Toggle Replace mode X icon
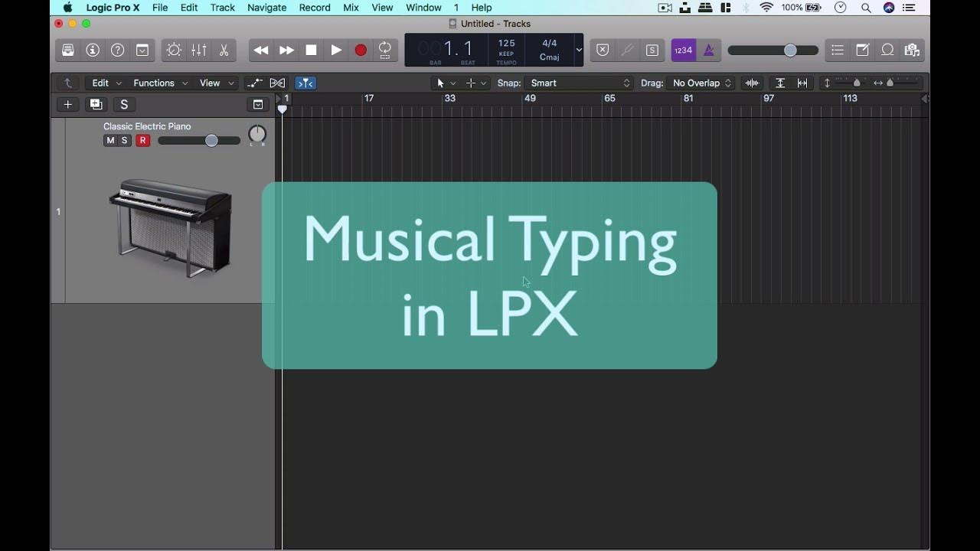This screenshot has width=980, height=551. tap(603, 50)
